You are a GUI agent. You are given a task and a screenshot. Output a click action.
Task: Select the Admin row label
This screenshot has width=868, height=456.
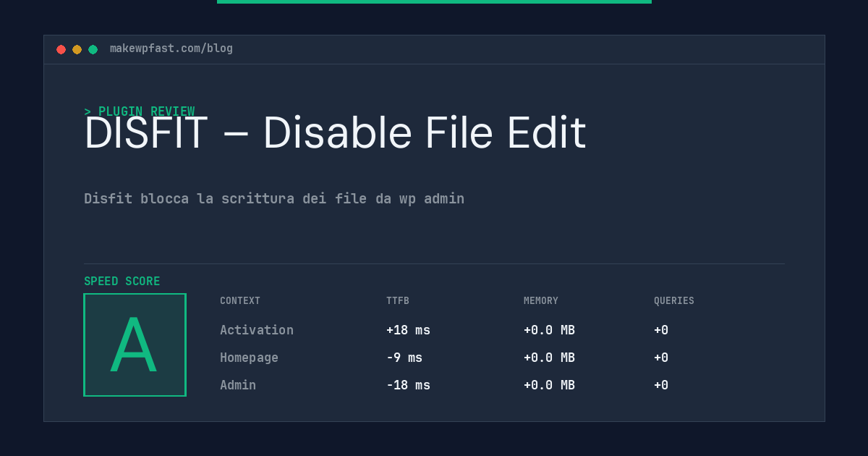(x=238, y=385)
